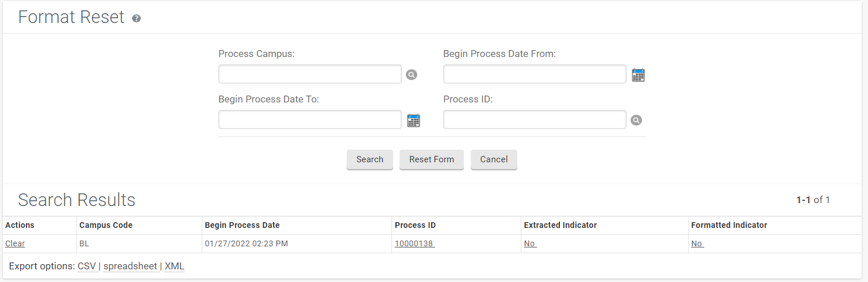
Task: Click the Process Campus text field
Action: (310, 74)
